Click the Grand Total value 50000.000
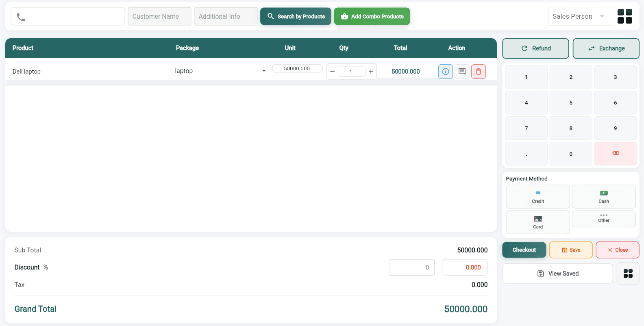This screenshot has width=644, height=326. tap(466, 309)
